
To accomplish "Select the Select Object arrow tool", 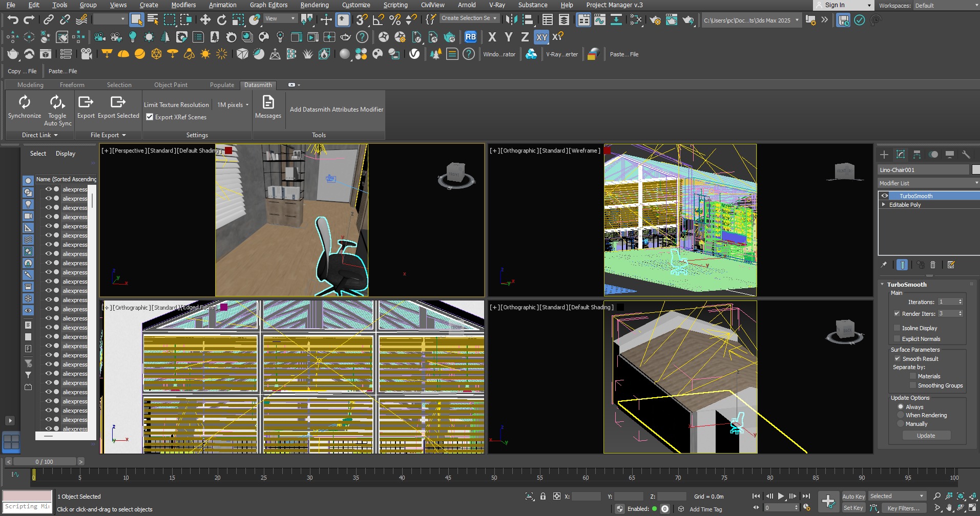I will tap(136, 20).
